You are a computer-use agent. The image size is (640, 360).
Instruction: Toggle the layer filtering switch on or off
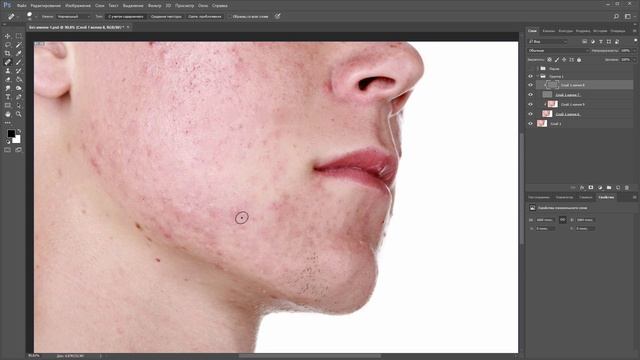(636, 41)
